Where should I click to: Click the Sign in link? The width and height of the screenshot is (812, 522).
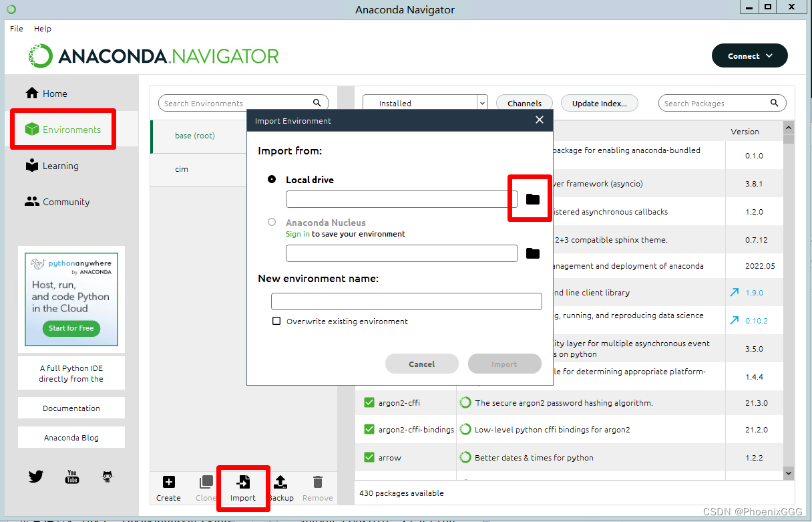click(298, 234)
